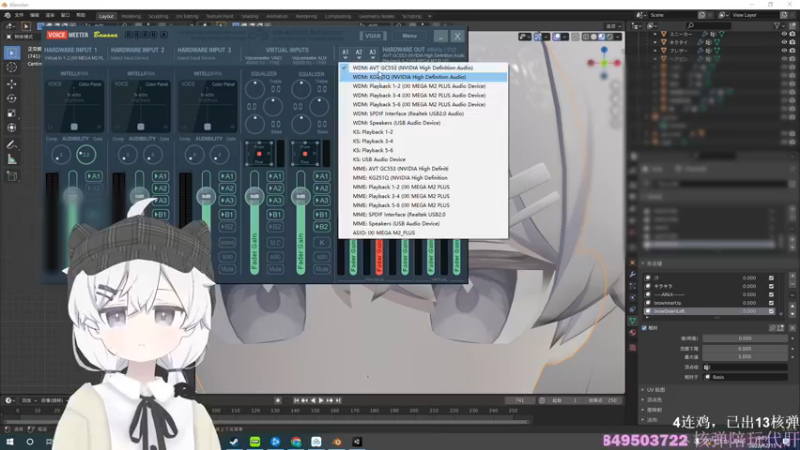Select the Annotate pencil tool
The width and height of the screenshot is (800, 450).
pos(12,145)
